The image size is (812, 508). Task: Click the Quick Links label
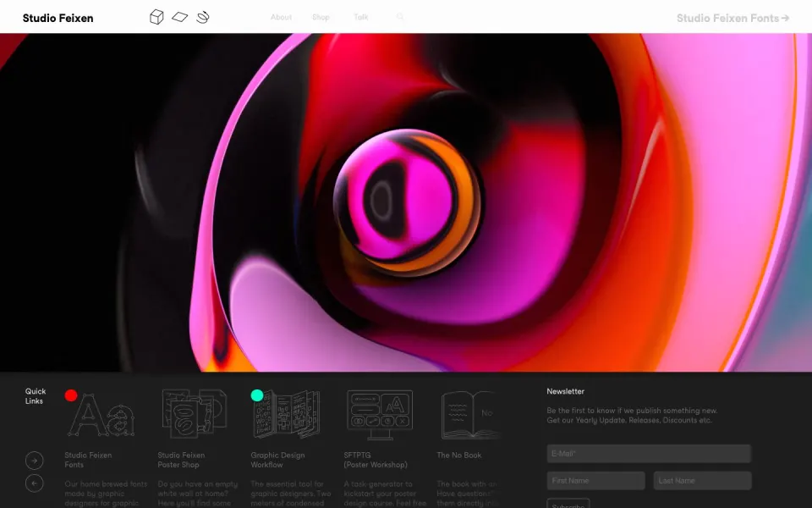coord(36,396)
